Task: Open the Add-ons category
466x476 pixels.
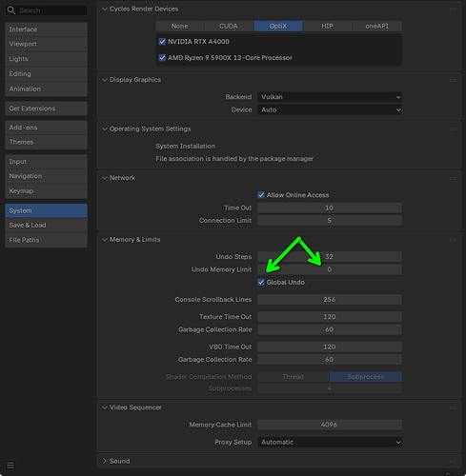Action: click(46, 128)
